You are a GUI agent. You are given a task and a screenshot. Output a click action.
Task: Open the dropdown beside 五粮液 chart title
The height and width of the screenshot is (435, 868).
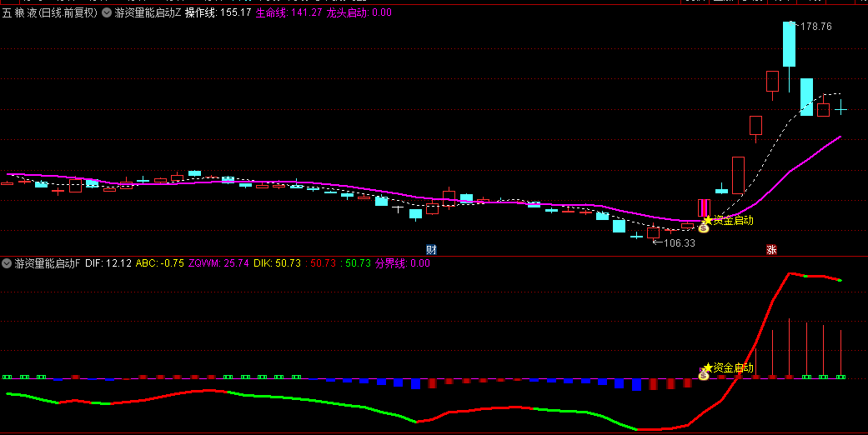tap(107, 12)
